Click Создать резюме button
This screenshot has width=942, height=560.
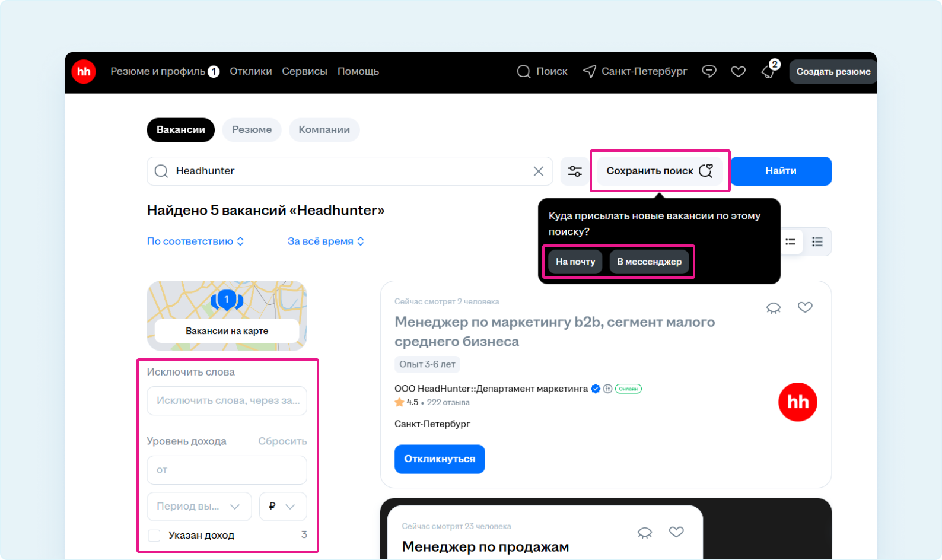click(x=833, y=72)
